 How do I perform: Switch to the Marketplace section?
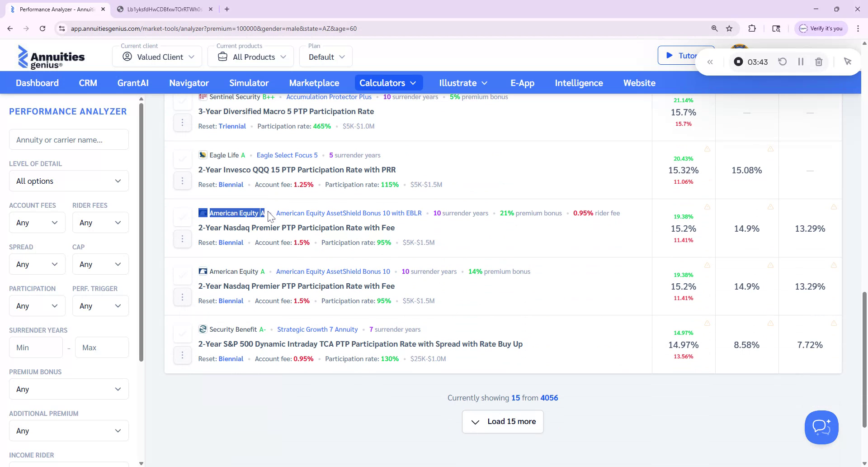coord(314,83)
